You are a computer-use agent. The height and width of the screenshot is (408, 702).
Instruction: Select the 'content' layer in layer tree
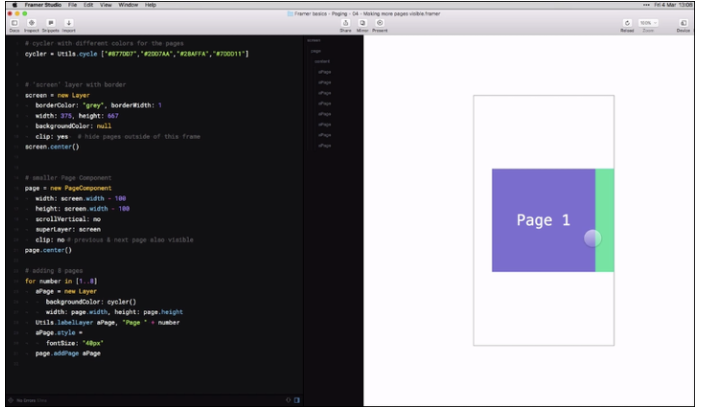click(x=322, y=61)
